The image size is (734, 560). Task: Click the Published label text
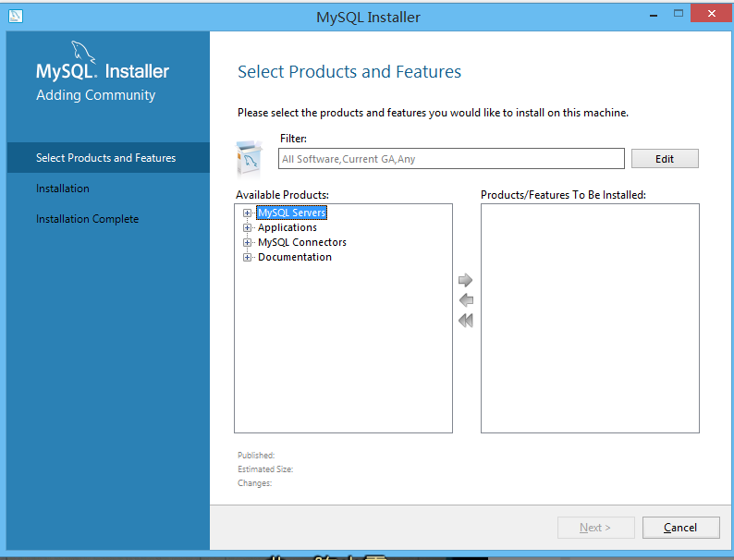tap(256, 456)
